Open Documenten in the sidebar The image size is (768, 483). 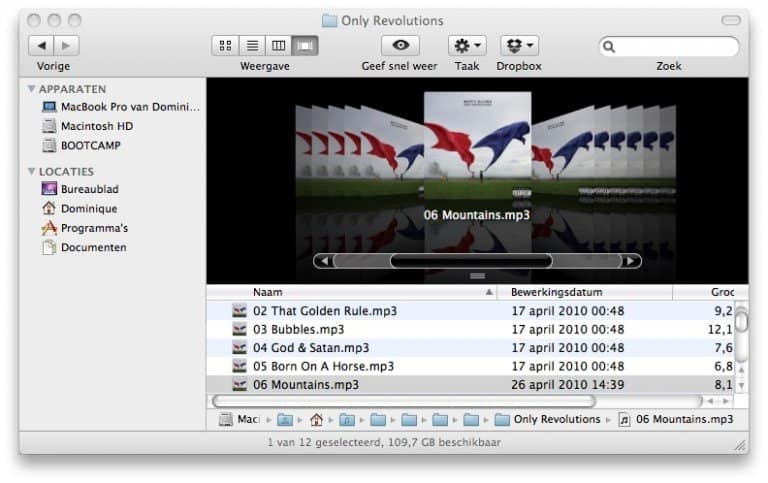[x=84, y=247]
